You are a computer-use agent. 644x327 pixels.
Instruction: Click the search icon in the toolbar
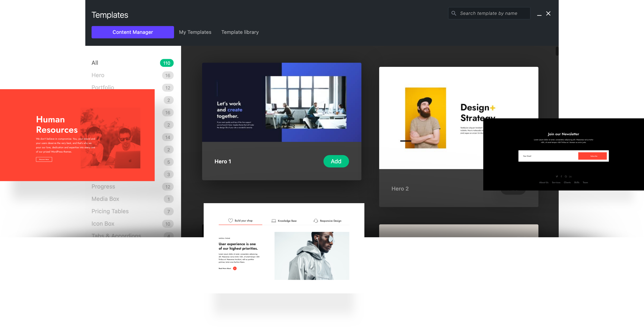(x=454, y=13)
